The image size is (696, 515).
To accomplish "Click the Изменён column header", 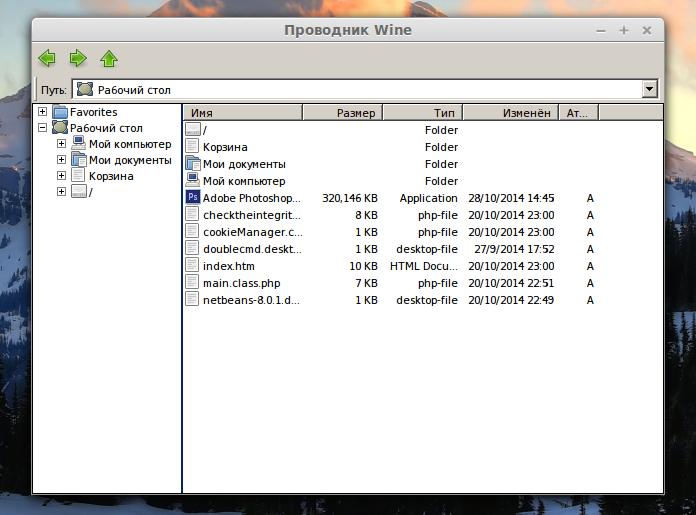I will click(x=509, y=113).
